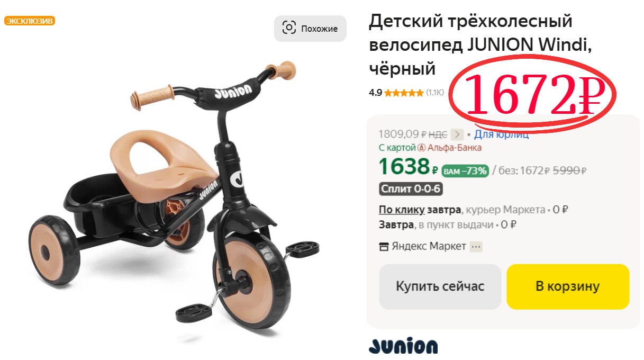This screenshot has width=644, height=360.
Task: Click the JUNION brand logo below buttons
Action: 403,346
